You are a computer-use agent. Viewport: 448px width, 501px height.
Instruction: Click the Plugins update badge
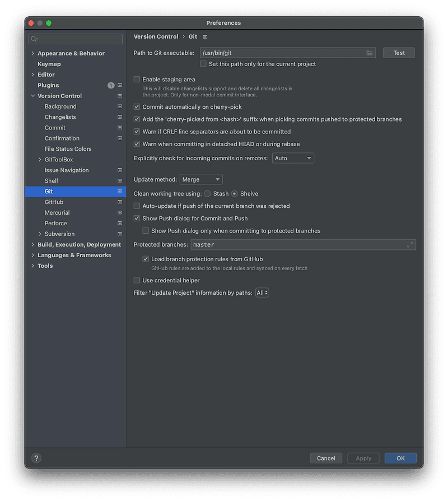pyautogui.click(x=111, y=85)
